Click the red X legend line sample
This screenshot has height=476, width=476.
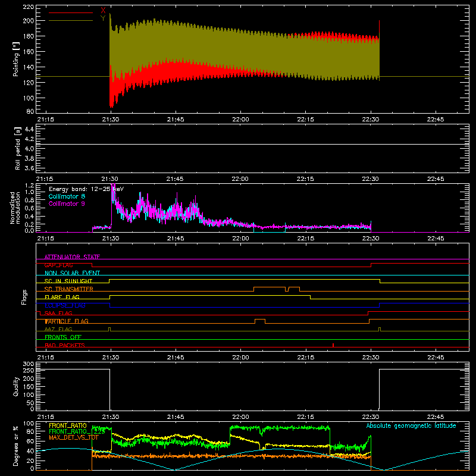[x=71, y=12]
